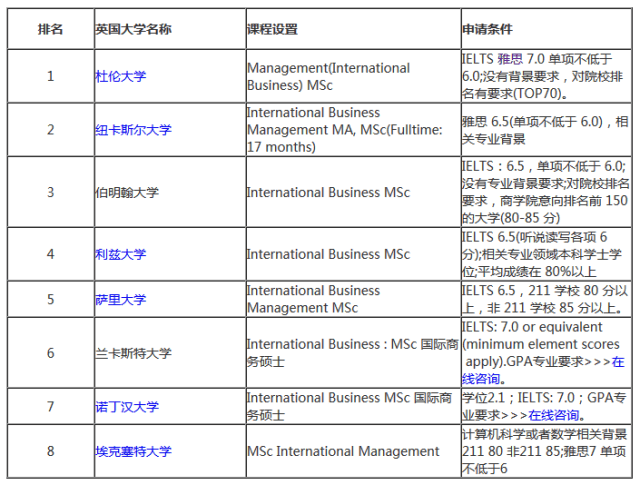Click International Business MSc cell in row 4
Image resolution: width=640 pixels, height=485 pixels.
coord(353,254)
